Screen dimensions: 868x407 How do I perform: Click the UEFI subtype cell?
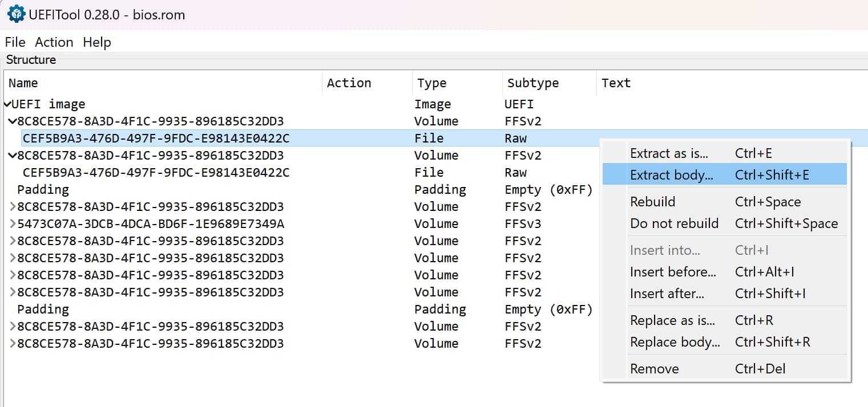click(x=519, y=104)
